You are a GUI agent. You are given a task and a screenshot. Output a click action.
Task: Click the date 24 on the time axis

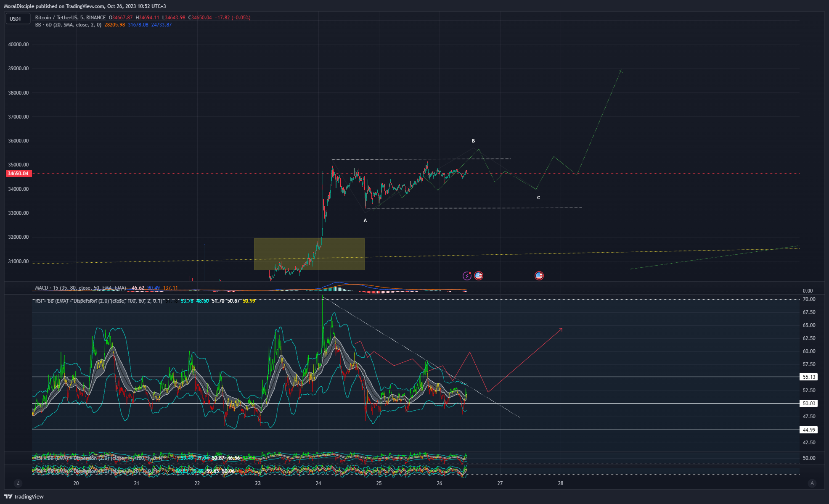pos(318,483)
